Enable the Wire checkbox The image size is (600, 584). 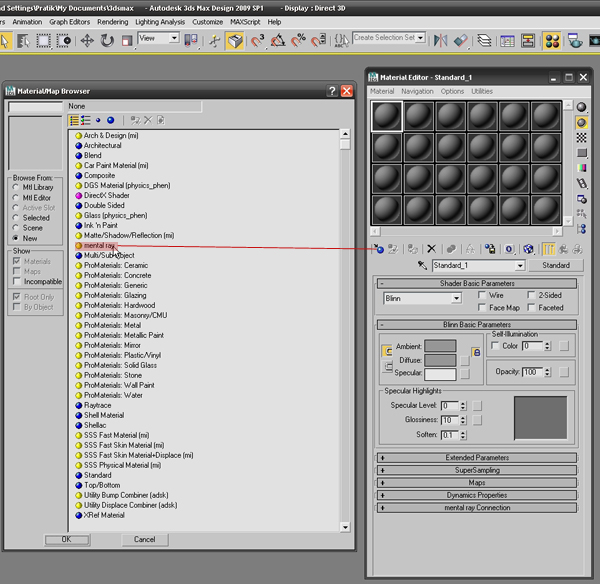[x=483, y=296]
